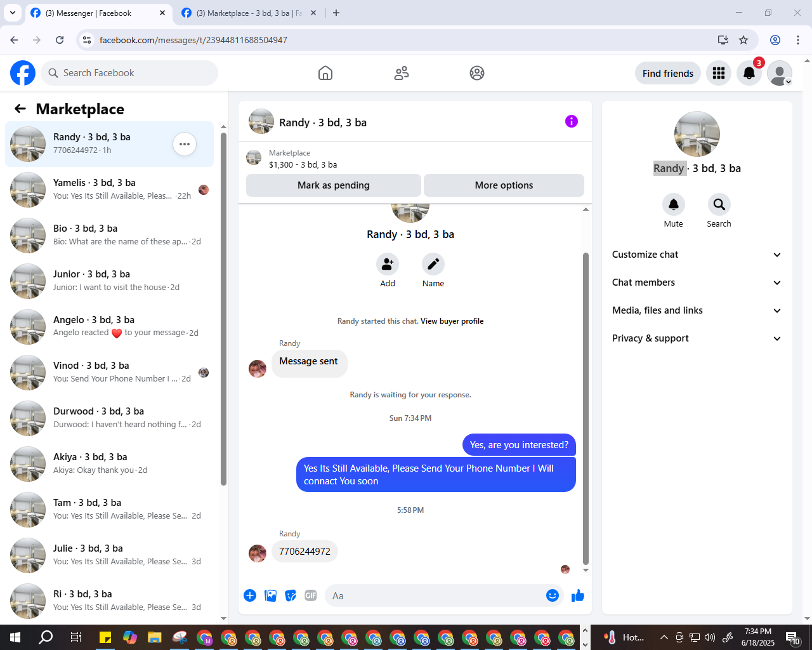The width and height of the screenshot is (812, 650).
Task: Show hidden system tray icons chevron
Action: click(x=664, y=637)
